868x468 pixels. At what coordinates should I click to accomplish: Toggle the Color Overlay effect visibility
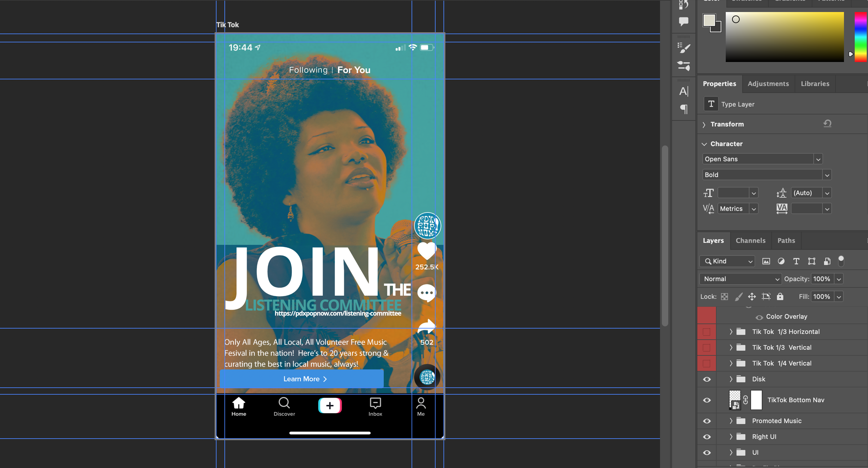click(759, 317)
